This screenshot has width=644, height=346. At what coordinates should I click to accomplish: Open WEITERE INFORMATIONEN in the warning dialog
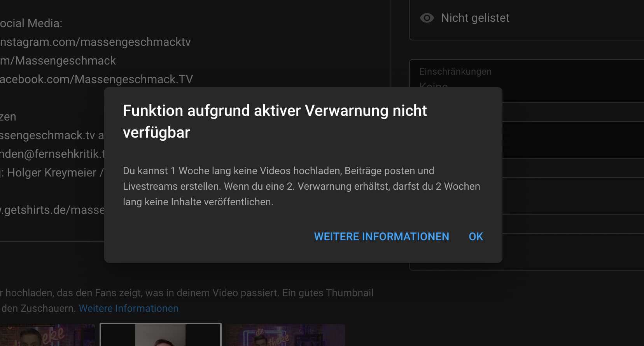(381, 236)
